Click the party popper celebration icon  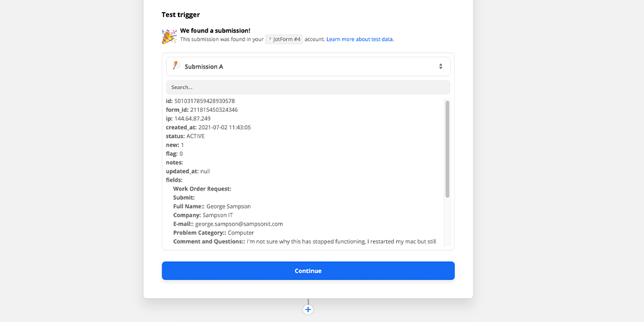(169, 36)
